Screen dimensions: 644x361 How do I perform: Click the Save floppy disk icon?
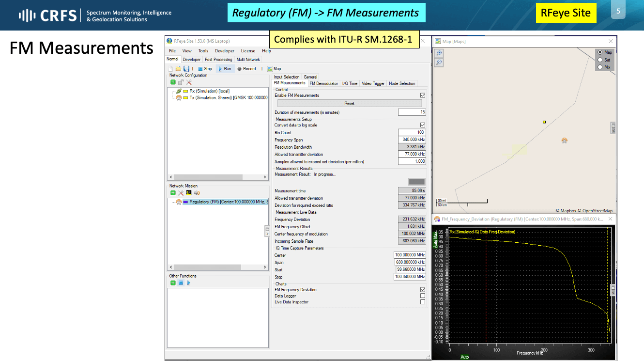point(186,69)
